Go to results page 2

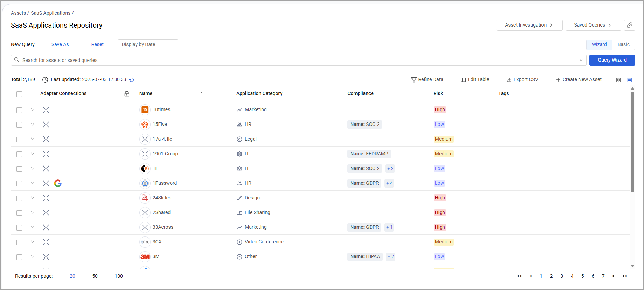[x=551, y=276]
